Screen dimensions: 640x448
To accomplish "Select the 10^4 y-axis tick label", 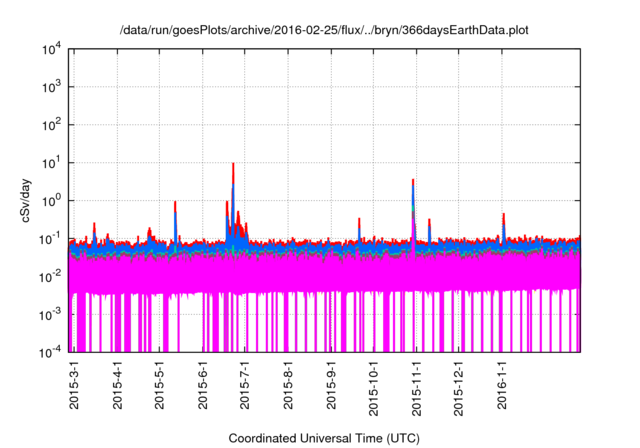I will pos(52,49).
